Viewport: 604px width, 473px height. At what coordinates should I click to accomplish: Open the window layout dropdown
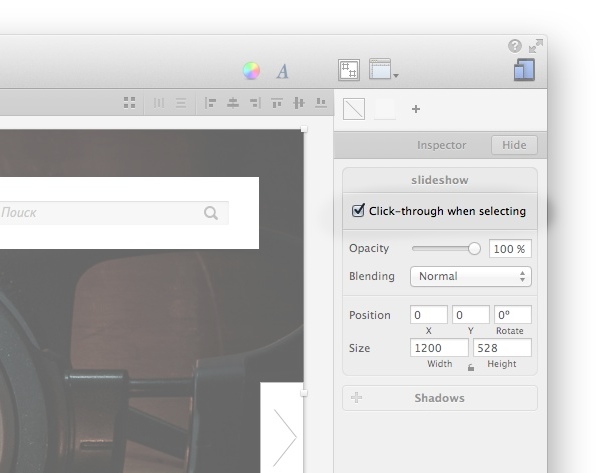(384, 69)
